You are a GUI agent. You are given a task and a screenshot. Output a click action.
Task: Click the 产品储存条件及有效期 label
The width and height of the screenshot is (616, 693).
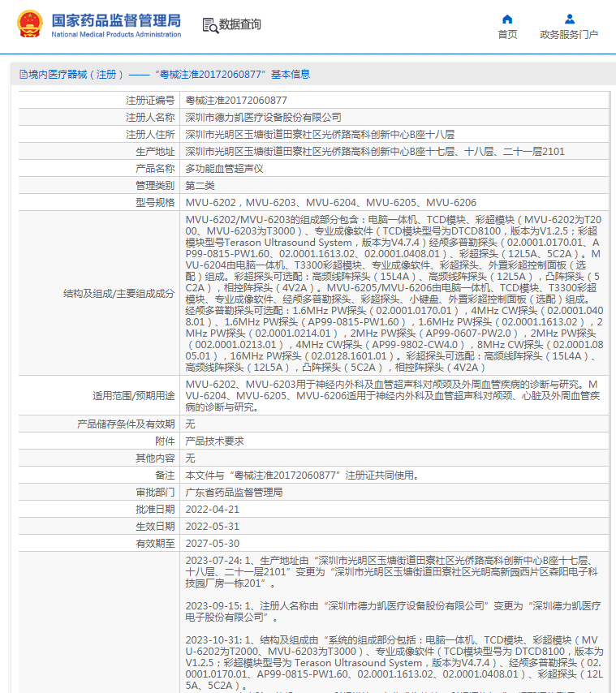click(x=126, y=424)
